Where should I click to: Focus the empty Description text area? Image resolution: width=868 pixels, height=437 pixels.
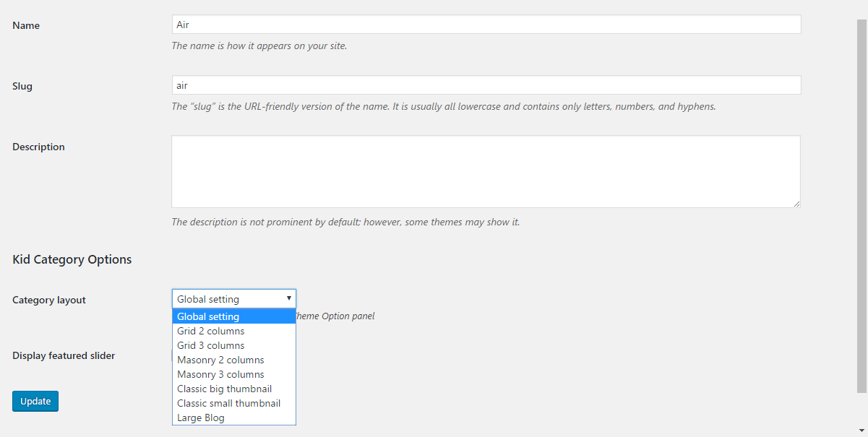coord(486,172)
